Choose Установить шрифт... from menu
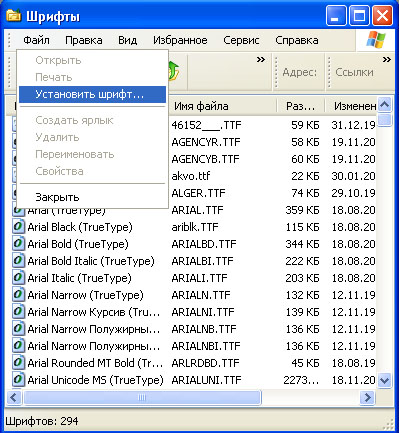Screen dimensions: 399x433 point(92,94)
